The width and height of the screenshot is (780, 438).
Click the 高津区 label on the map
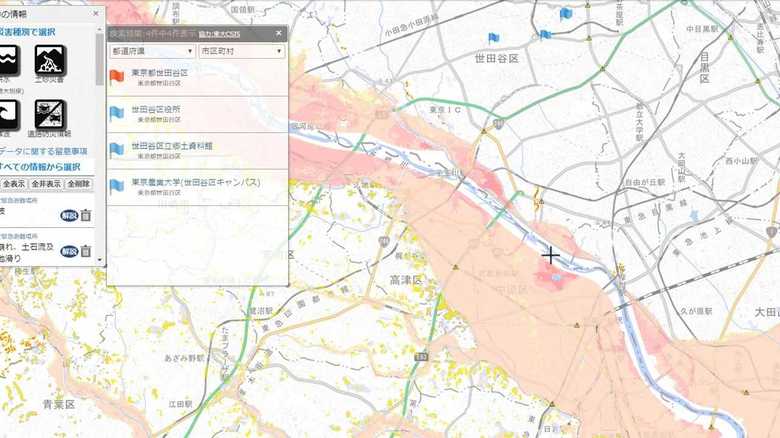[x=405, y=280]
